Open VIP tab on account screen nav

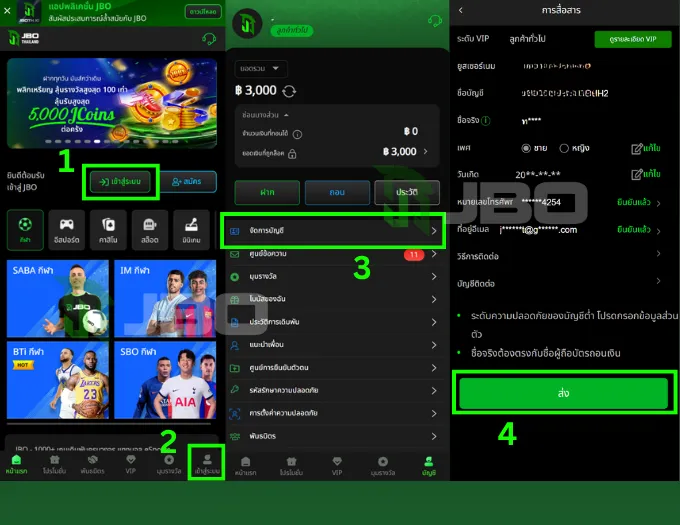pos(337,466)
